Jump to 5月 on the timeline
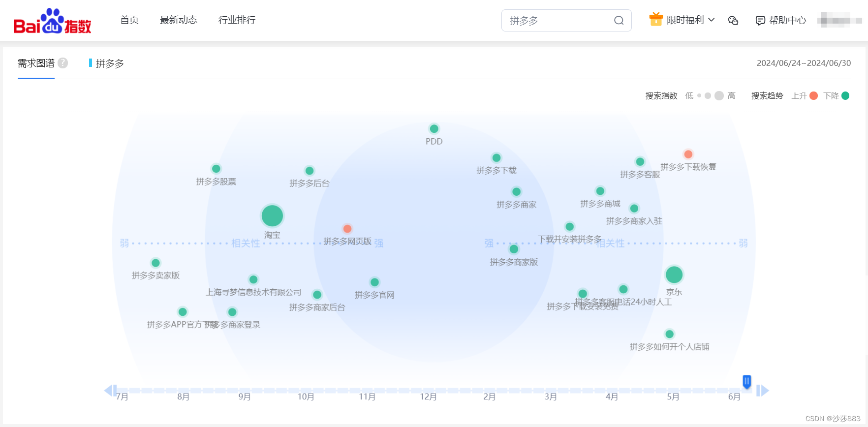Image resolution: width=868 pixels, height=427 pixels. tap(673, 396)
